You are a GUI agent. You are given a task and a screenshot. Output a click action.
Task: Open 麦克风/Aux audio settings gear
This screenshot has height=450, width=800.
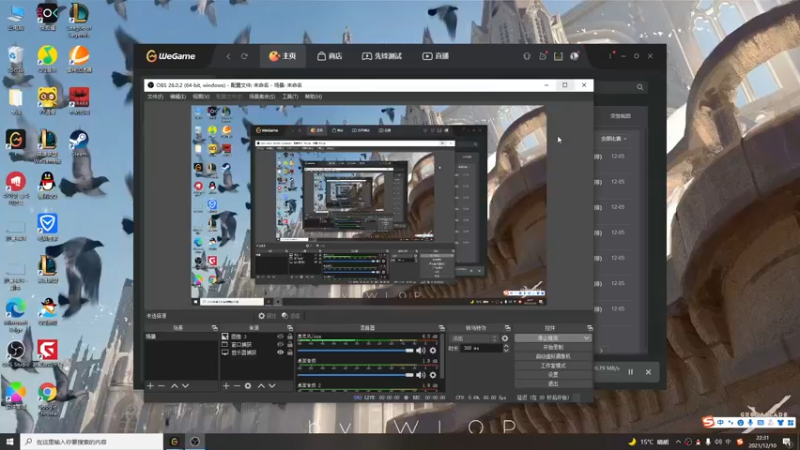(x=433, y=351)
